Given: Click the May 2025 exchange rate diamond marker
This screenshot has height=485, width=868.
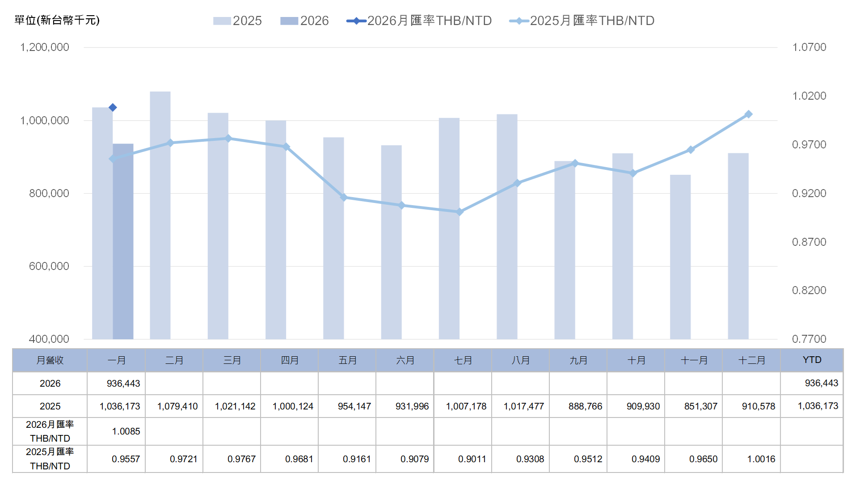Looking at the screenshot, I should pyautogui.click(x=344, y=197).
